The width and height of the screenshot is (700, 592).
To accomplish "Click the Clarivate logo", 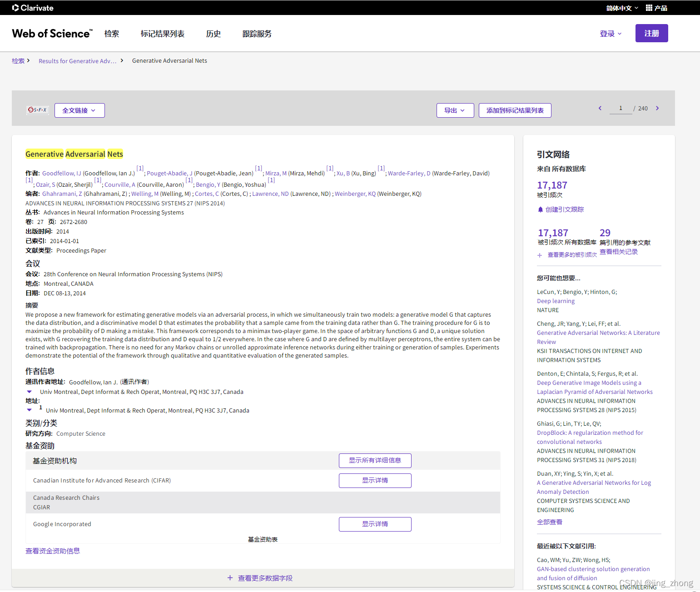I will click(x=33, y=8).
